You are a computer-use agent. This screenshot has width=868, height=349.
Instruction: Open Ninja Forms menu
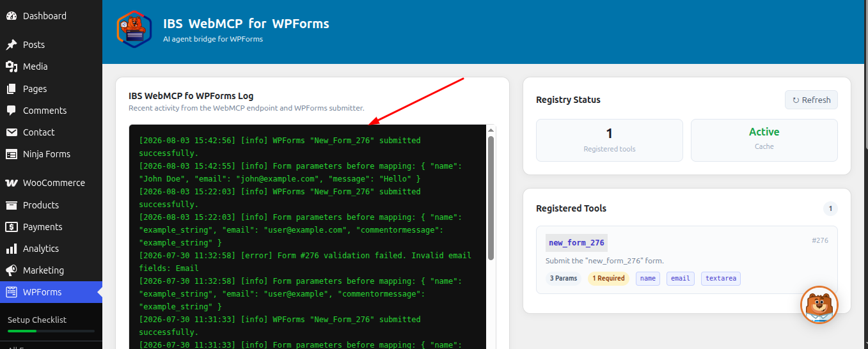pyautogui.click(x=51, y=154)
